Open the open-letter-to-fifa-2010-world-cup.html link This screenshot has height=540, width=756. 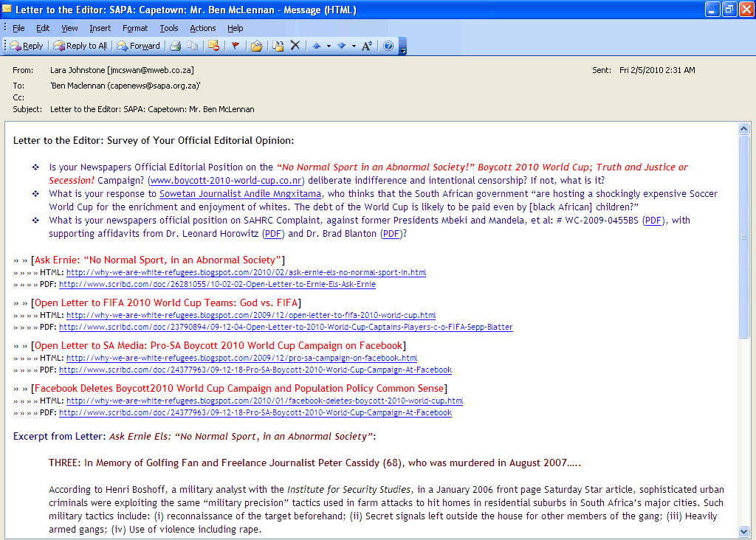pyautogui.click(x=251, y=316)
